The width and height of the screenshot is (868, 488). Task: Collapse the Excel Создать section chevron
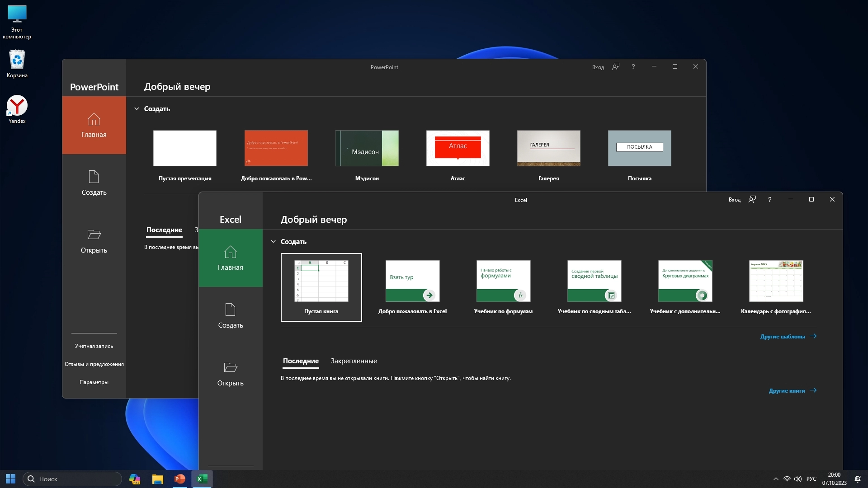(273, 242)
